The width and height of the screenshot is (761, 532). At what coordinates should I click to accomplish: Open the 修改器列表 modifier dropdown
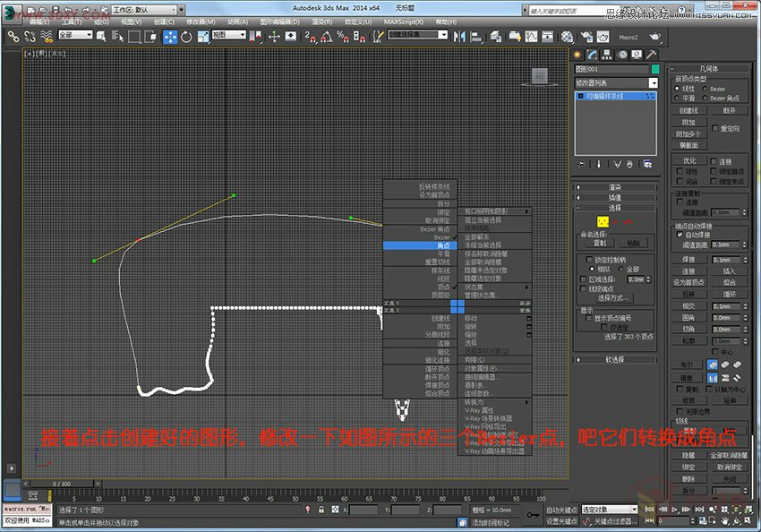[x=616, y=83]
